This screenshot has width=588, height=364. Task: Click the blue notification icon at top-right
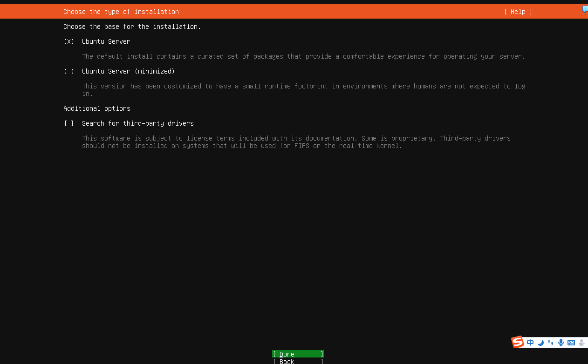coord(585,9)
